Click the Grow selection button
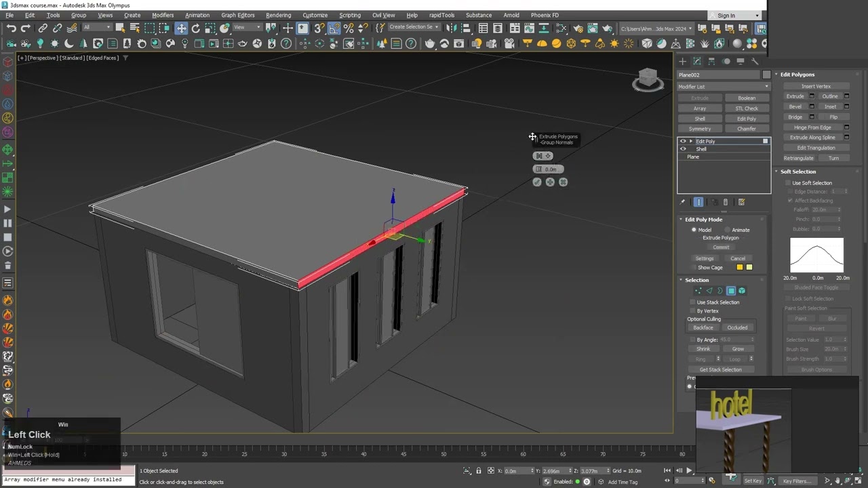The image size is (868, 488). tap(738, 349)
